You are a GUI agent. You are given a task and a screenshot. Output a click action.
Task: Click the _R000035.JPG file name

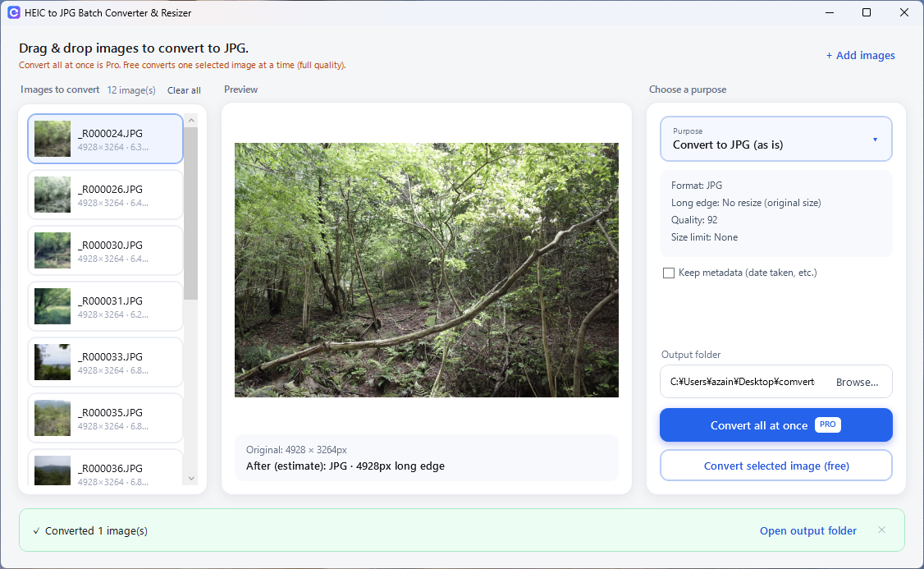click(110, 413)
